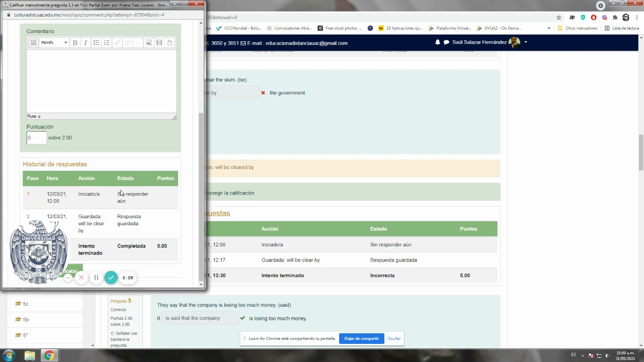Image resolution: width=644 pixels, height=362 pixels.
Task: Click the ES language indicator in tray
Action: coord(574,355)
